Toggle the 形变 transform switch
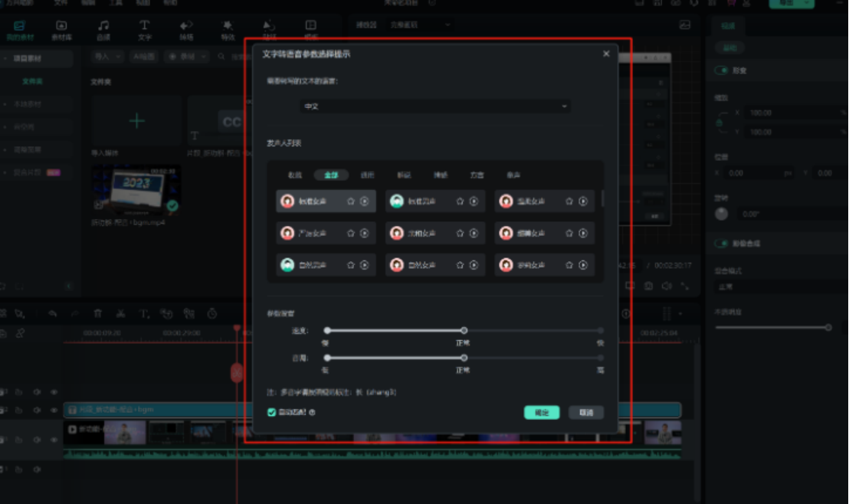This screenshot has height=504, width=849. (721, 70)
